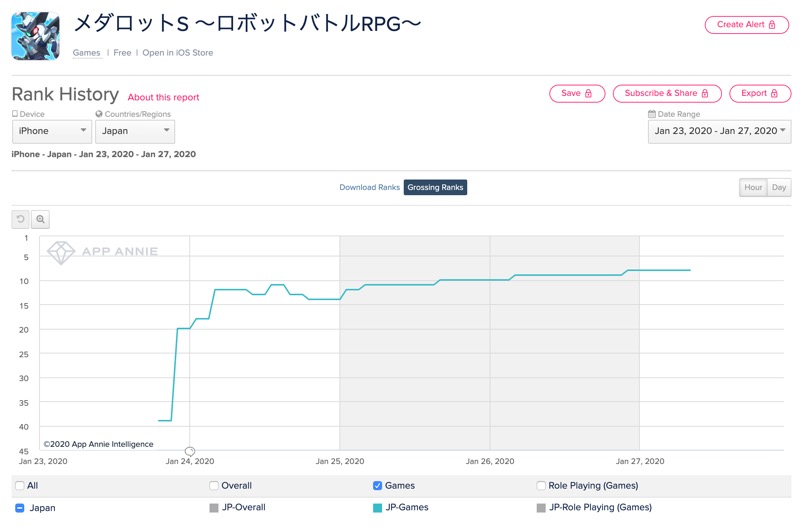Click the app title メダロットS text
The width and height of the screenshot is (800, 530).
tap(247, 23)
